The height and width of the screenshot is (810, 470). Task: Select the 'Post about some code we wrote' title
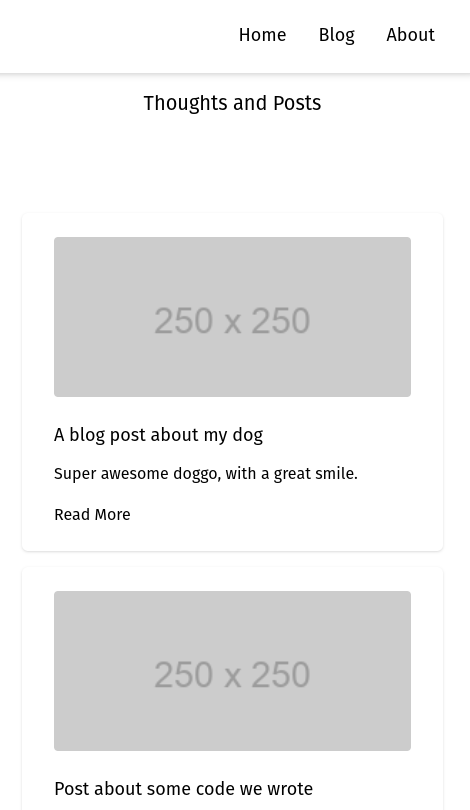pyautogui.click(x=183, y=789)
